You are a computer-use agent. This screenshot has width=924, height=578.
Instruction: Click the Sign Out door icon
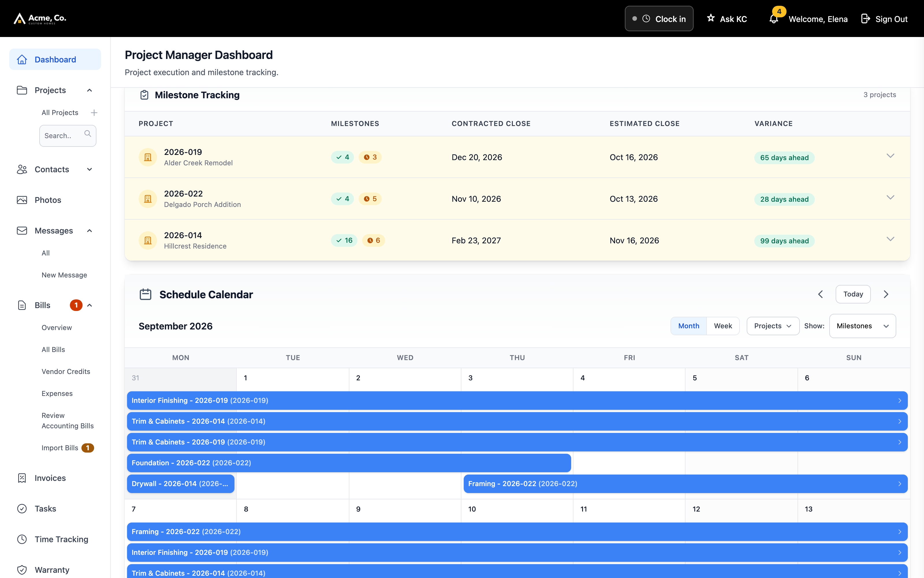point(865,19)
